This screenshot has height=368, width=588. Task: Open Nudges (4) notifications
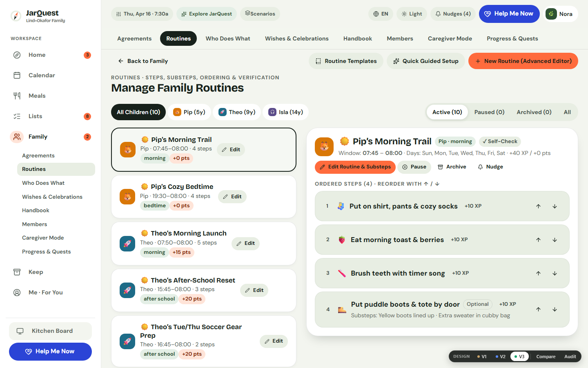(x=453, y=14)
